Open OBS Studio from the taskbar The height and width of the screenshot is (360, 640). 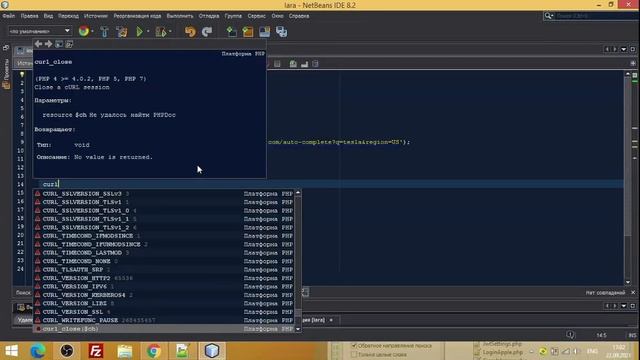tap(67, 351)
